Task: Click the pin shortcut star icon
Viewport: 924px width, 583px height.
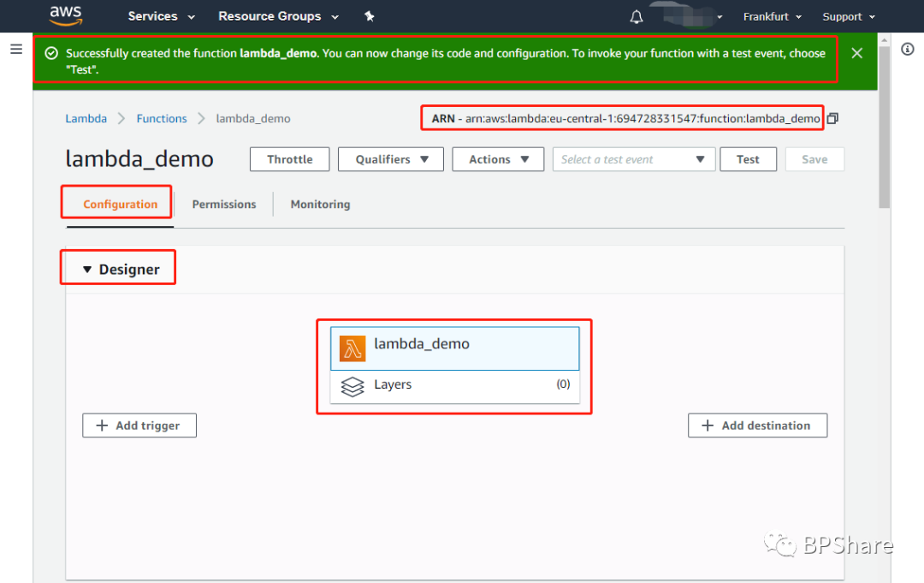Action: click(x=370, y=16)
